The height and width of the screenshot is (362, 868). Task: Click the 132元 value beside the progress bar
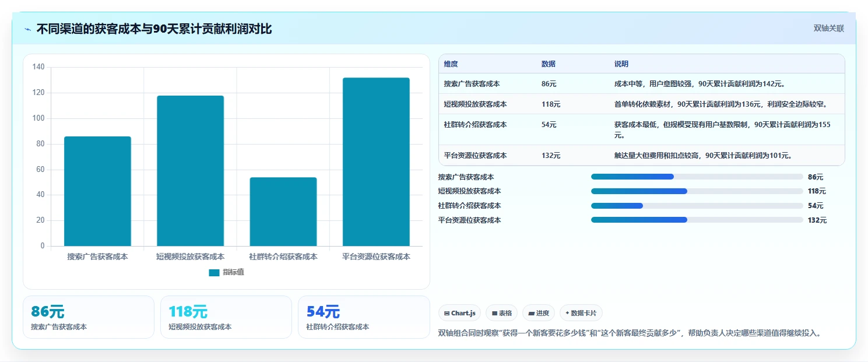[x=817, y=220]
